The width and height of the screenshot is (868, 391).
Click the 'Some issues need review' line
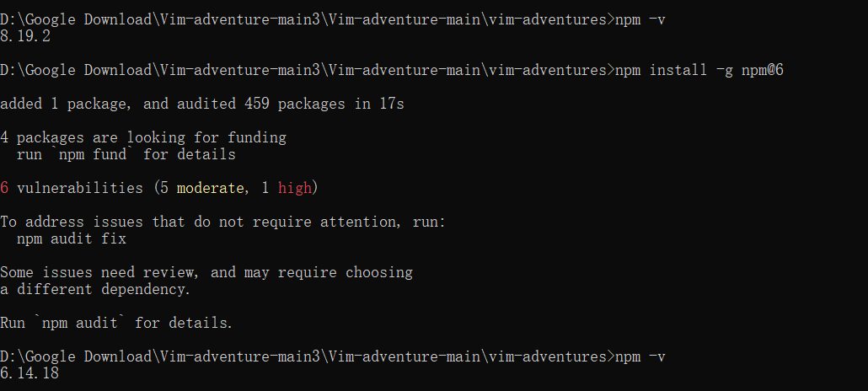(x=206, y=272)
